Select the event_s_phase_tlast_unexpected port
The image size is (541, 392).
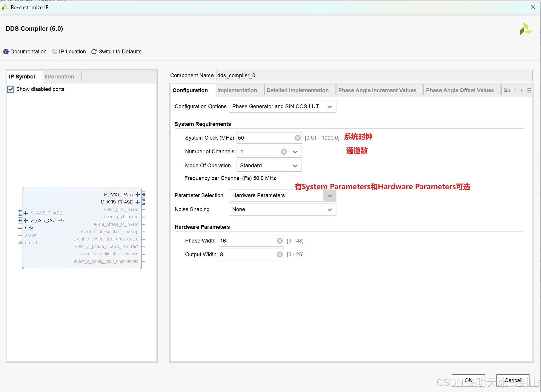[x=106, y=239]
